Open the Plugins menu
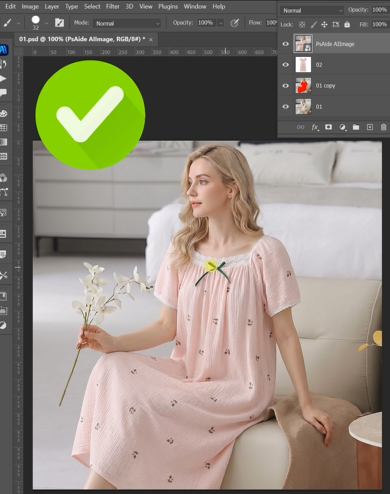This screenshot has height=494, width=390. click(x=168, y=6)
